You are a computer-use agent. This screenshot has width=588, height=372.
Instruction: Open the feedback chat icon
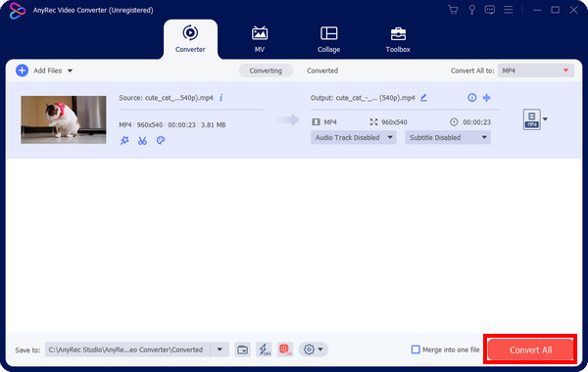pyautogui.click(x=490, y=10)
